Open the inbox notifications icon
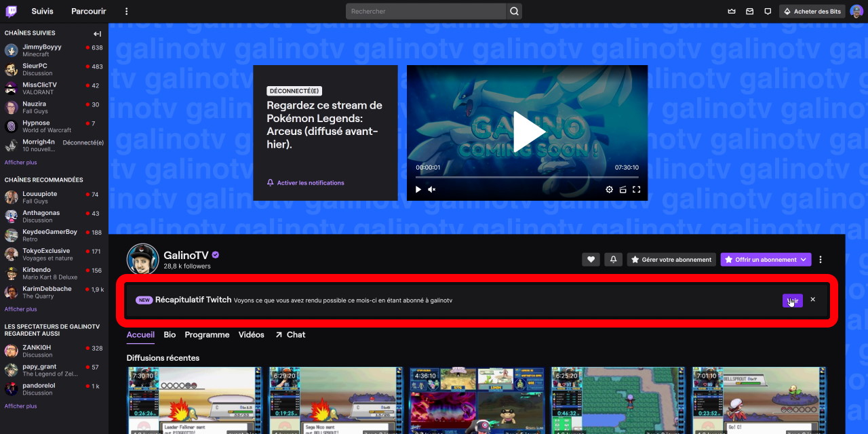The image size is (868, 434). point(749,12)
